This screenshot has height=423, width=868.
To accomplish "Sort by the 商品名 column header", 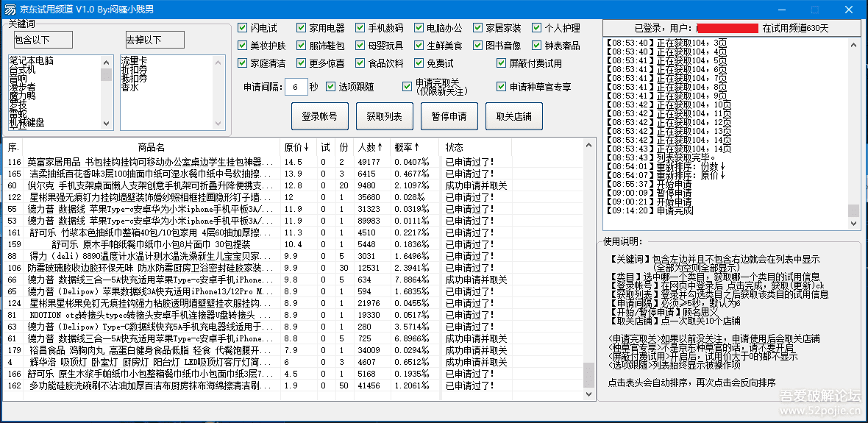I will 152,147.
